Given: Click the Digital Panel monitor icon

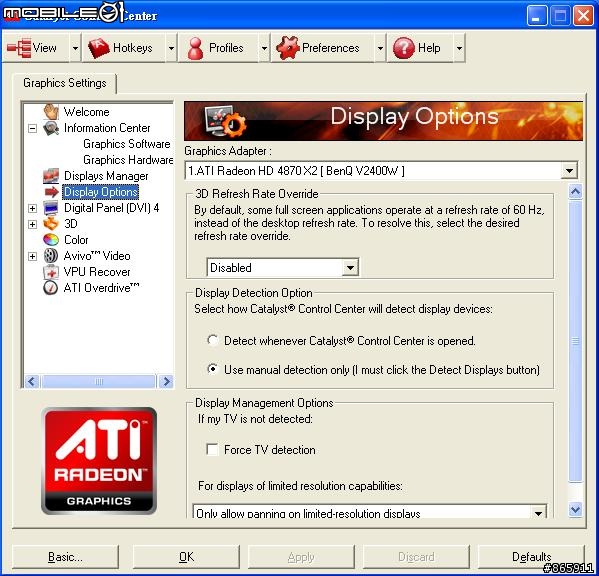Looking at the screenshot, I should coord(51,208).
